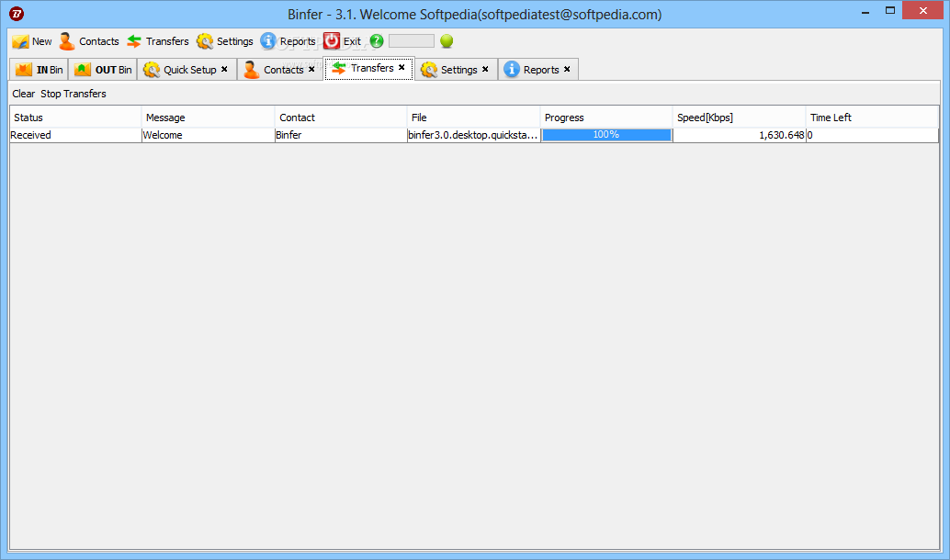Screen dimensions: 950x560
Task: Sort by the Message column header
Action: (209, 118)
